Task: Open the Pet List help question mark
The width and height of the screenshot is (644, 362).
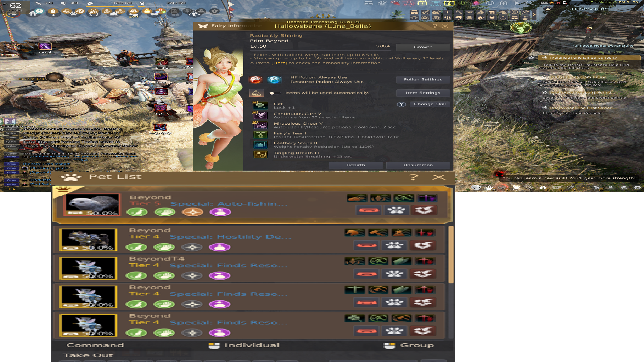Action: click(413, 177)
